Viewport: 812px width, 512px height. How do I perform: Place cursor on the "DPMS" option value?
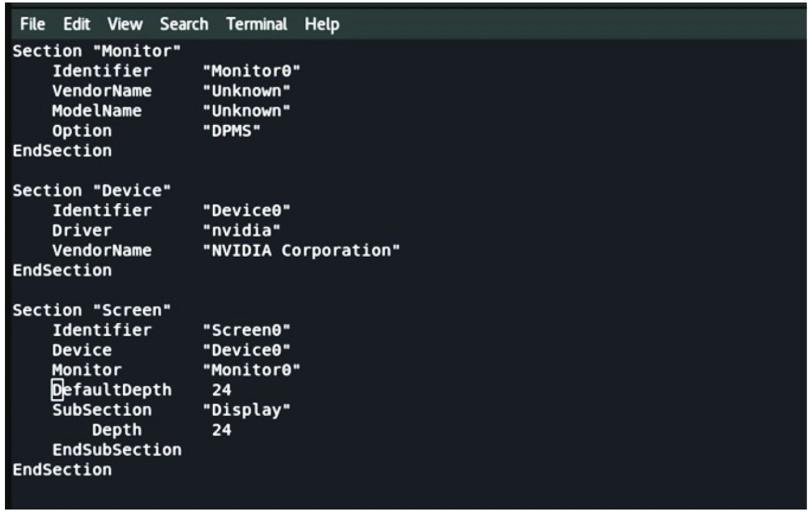232,132
